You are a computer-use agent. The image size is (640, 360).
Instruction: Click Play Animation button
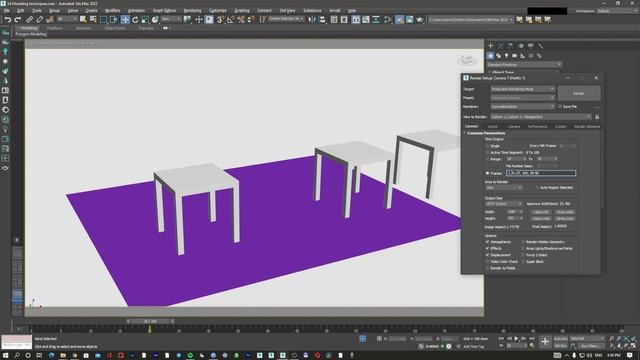point(516,338)
